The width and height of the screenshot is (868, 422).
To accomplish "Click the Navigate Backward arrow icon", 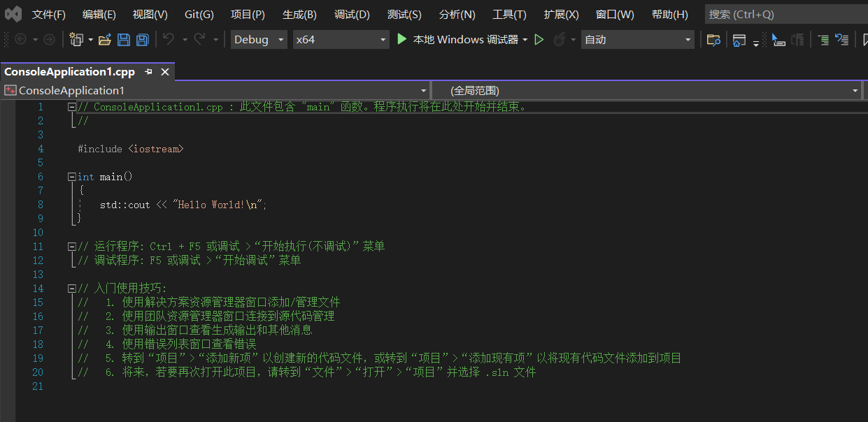I will (20, 40).
